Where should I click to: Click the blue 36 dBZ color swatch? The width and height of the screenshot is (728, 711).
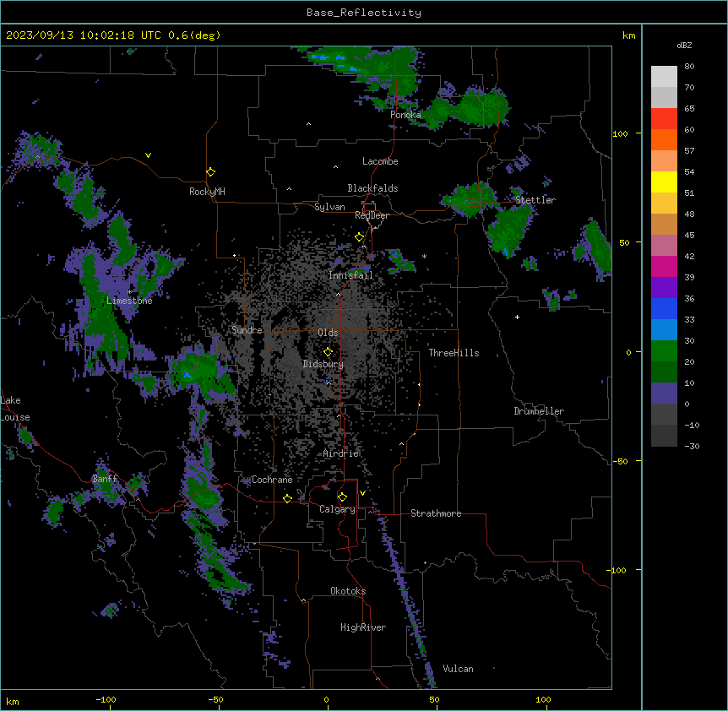point(664,308)
